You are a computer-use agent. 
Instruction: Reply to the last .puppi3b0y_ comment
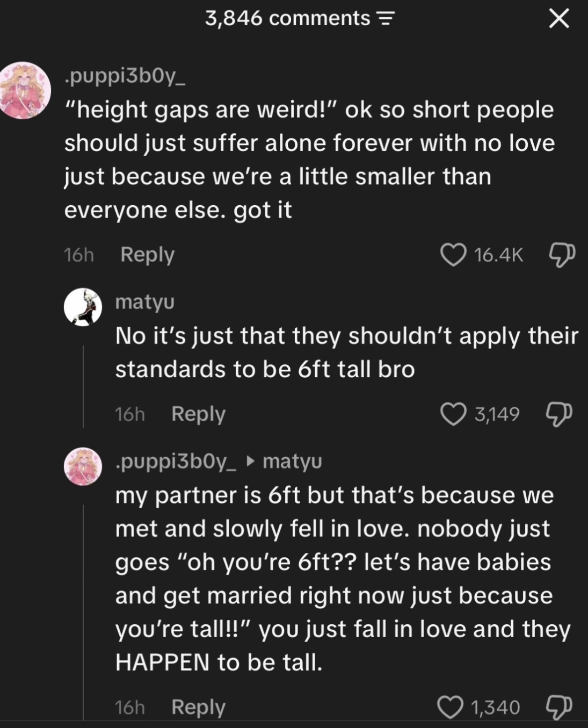click(198, 707)
